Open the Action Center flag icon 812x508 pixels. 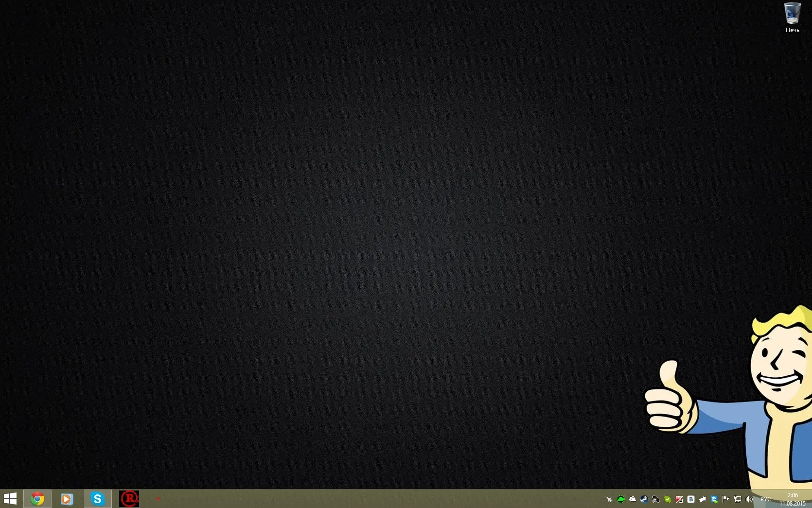point(725,499)
